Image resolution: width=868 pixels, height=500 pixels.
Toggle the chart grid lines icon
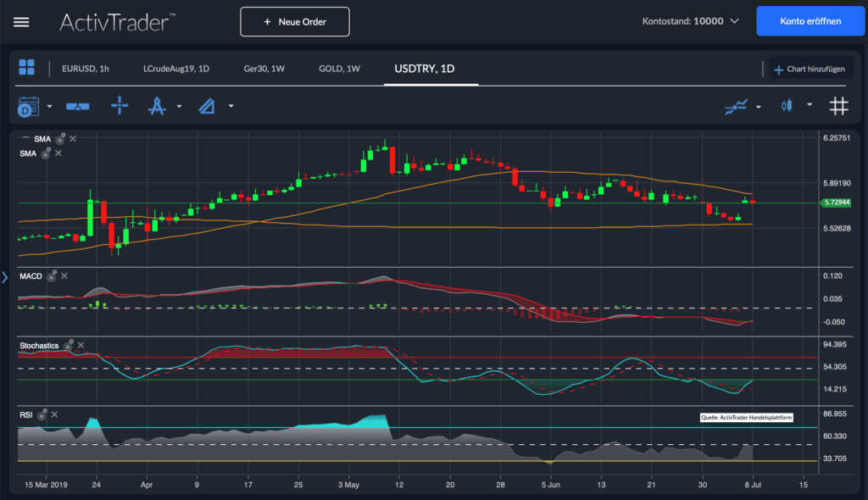click(x=838, y=106)
